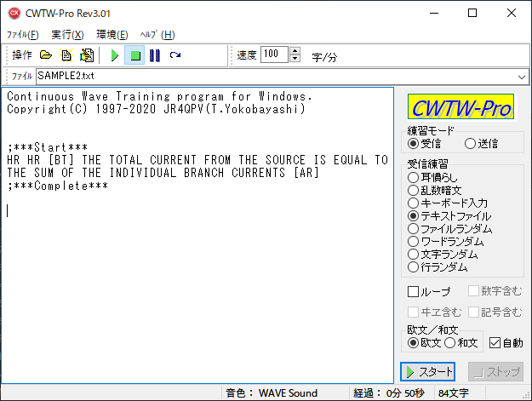Viewport: 532px width, 401px height.
Task: Click the open folder icon in toolbar
Action: 46,55
